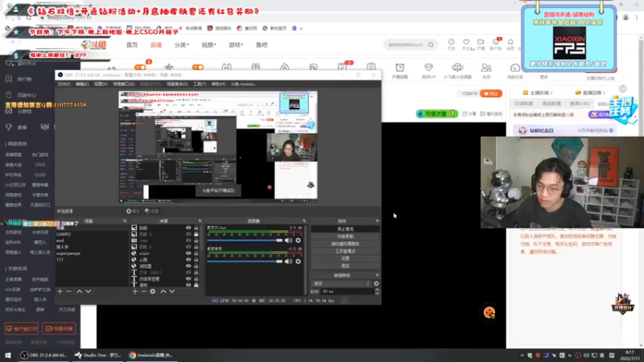This screenshot has width=644, height=362.
Task: Open OBS View menu
Action: (x=101, y=84)
